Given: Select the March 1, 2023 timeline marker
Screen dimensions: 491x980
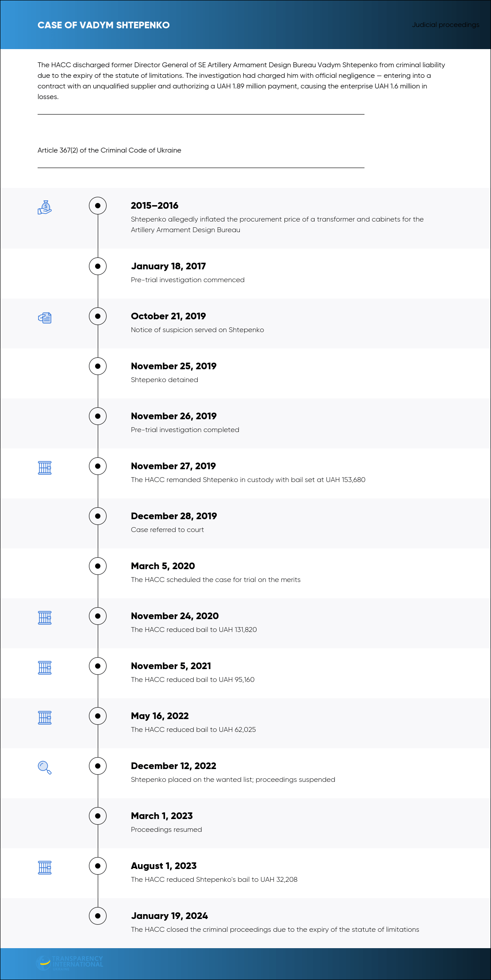Looking at the screenshot, I should (98, 816).
